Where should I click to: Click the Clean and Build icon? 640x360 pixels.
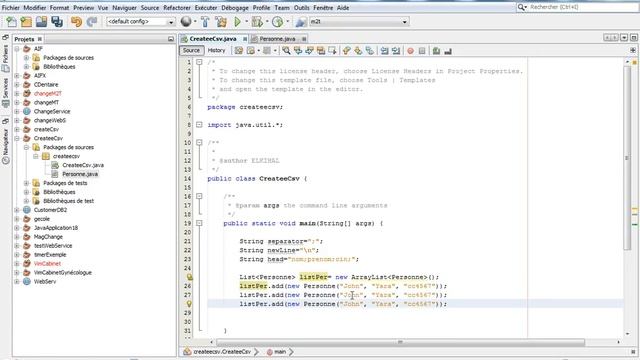coord(221,22)
